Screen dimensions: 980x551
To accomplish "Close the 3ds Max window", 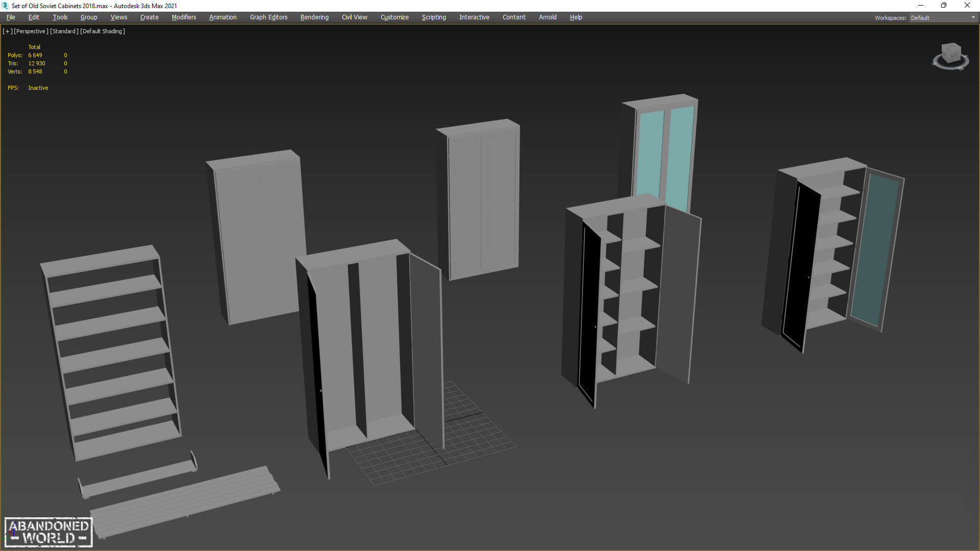I will click(x=967, y=6).
